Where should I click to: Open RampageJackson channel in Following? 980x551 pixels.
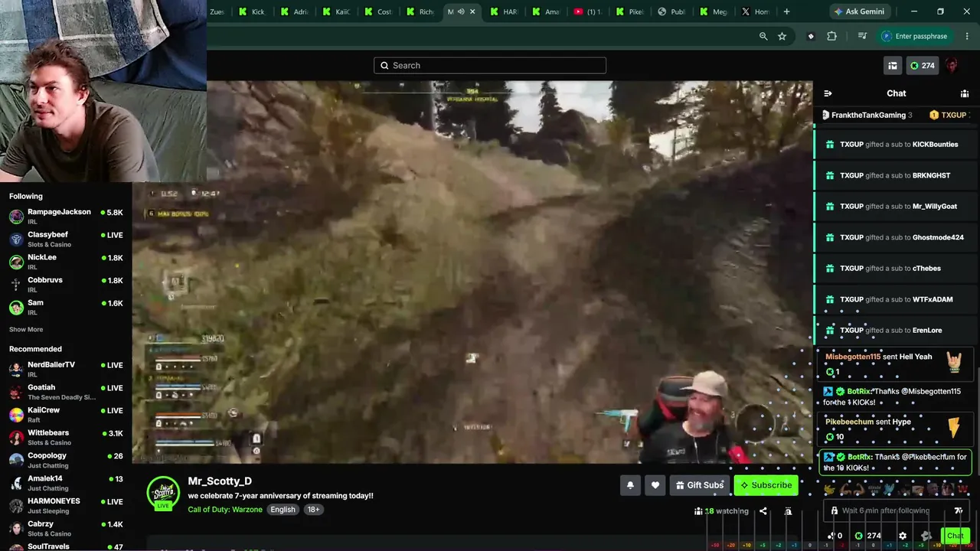click(x=66, y=217)
